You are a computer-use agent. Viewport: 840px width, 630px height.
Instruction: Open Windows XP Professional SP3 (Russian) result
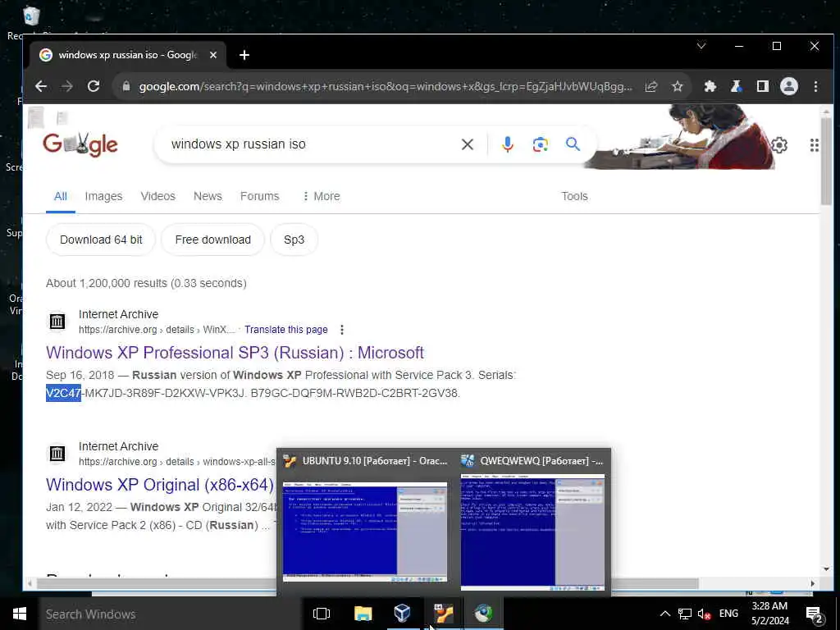(x=235, y=353)
